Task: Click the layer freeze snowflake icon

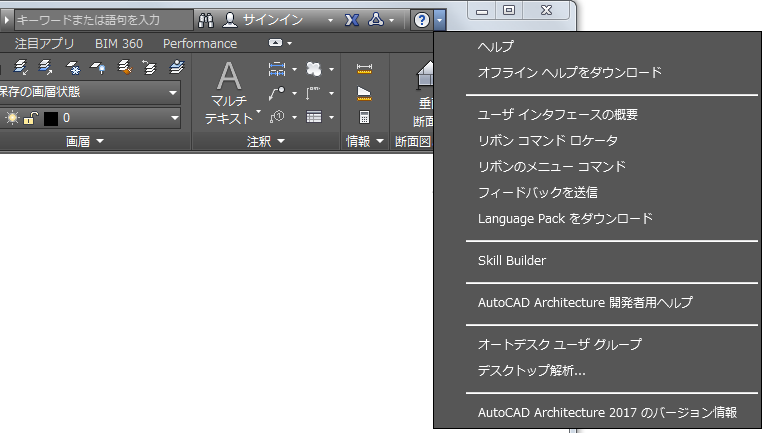Action: tap(73, 67)
